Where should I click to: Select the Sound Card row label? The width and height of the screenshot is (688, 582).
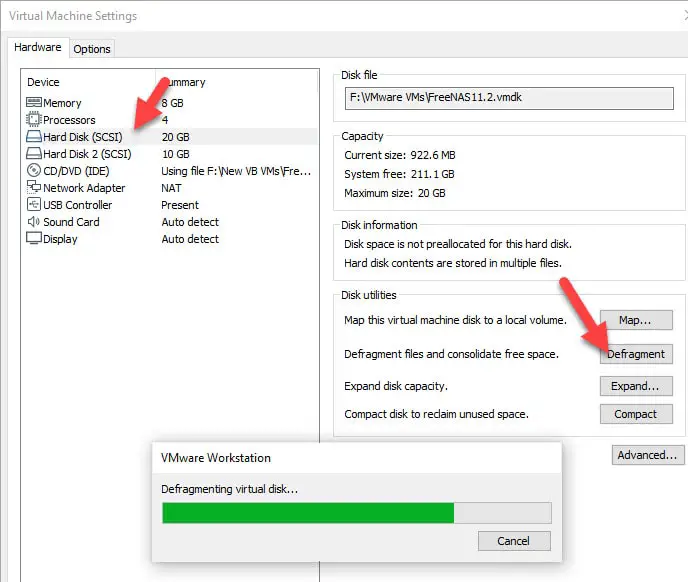pyautogui.click(x=72, y=222)
